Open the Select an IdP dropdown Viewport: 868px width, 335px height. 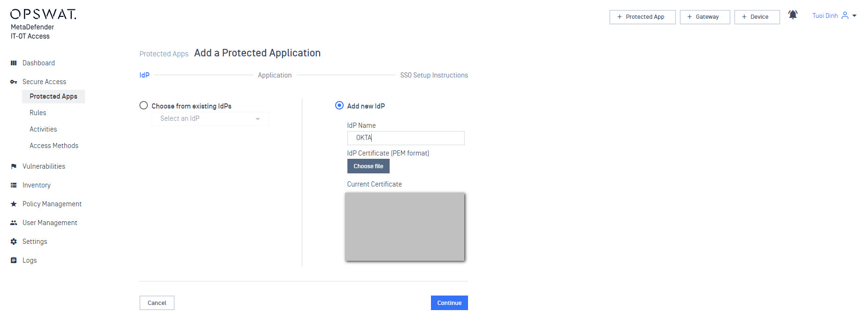point(210,119)
